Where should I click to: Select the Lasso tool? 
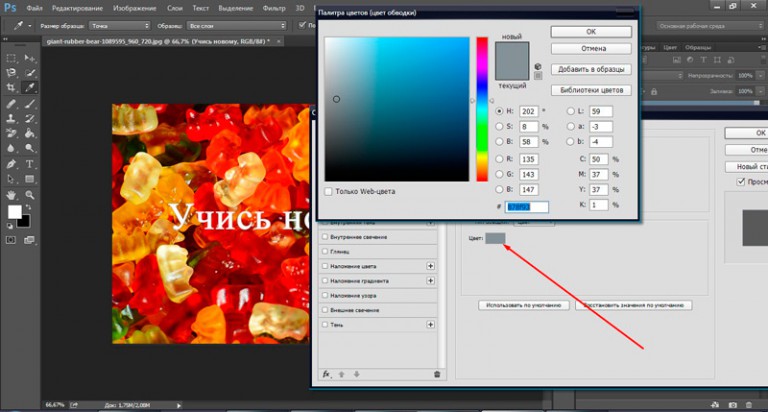11,73
